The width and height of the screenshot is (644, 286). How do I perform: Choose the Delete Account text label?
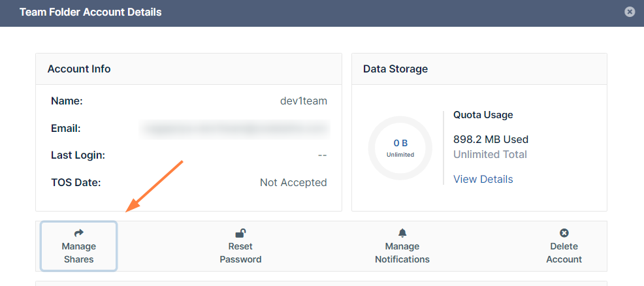point(564,253)
